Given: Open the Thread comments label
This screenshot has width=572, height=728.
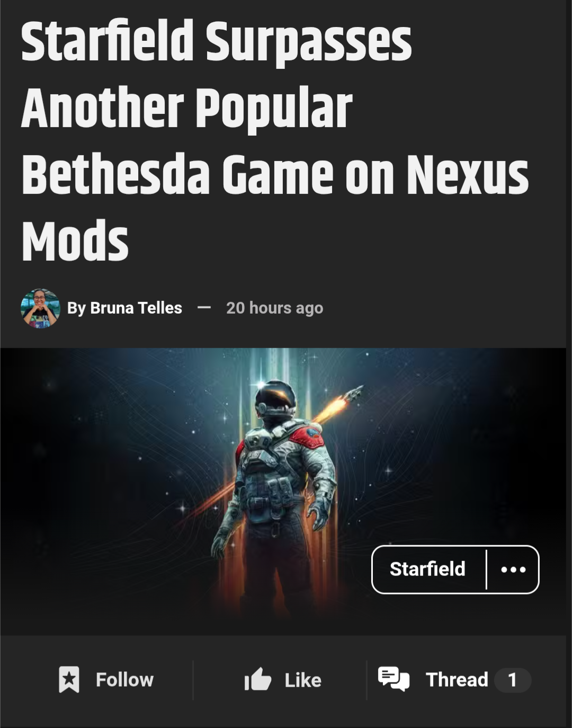Looking at the screenshot, I should (457, 680).
